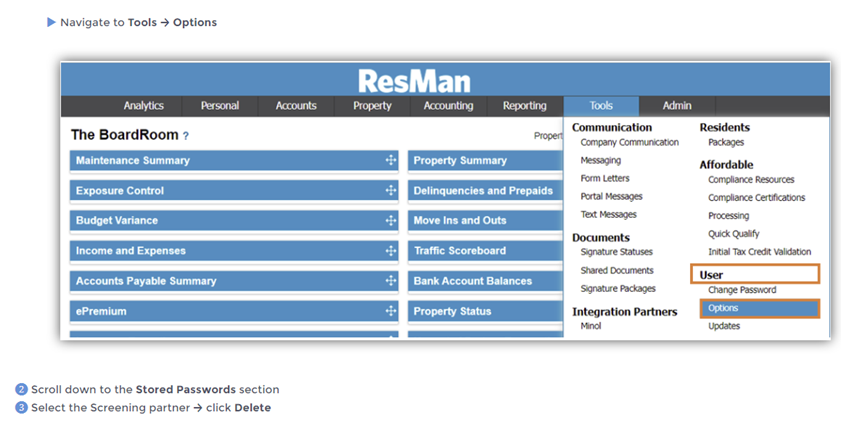Image resolution: width=841 pixels, height=423 pixels.
Task: Open Signature Statuses
Action: tap(616, 252)
